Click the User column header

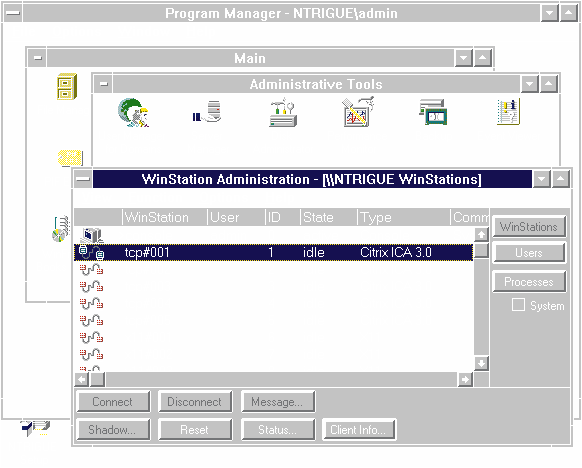click(236, 217)
